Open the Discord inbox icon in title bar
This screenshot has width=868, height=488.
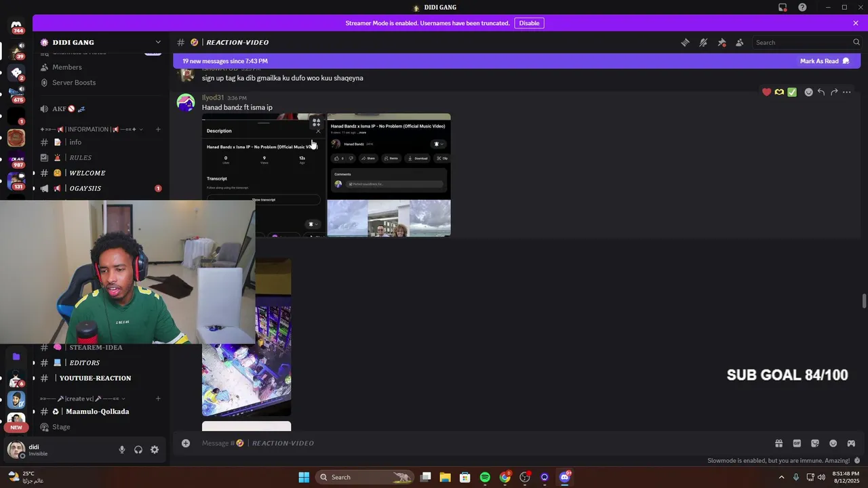[783, 7]
